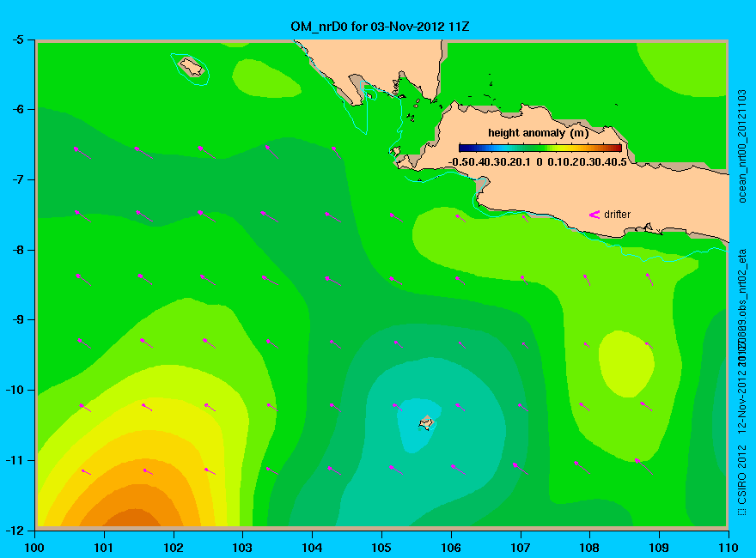Click the 102 longitude tick label
Screen dimensions: 756x558
pyautogui.click(x=173, y=548)
